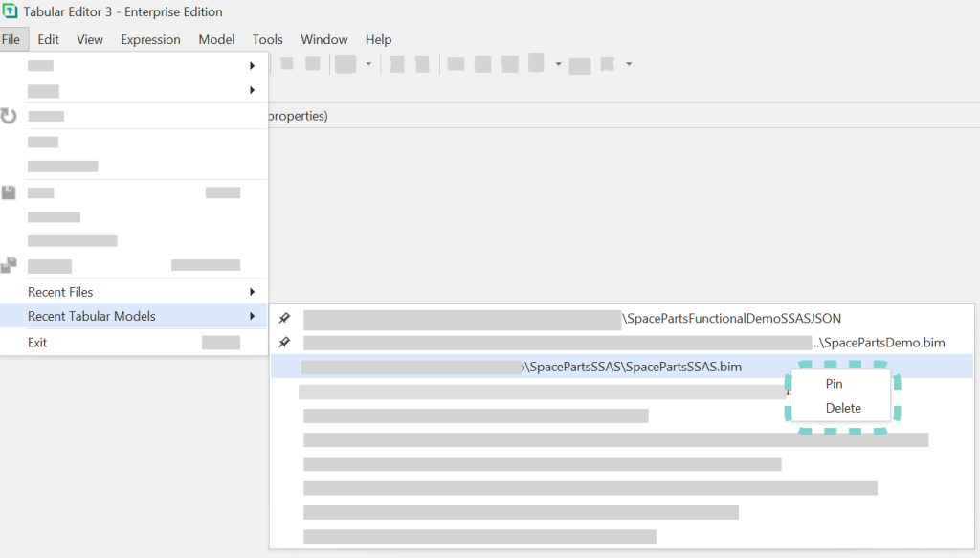Open the File menu
This screenshot has height=558, width=980.
11,39
